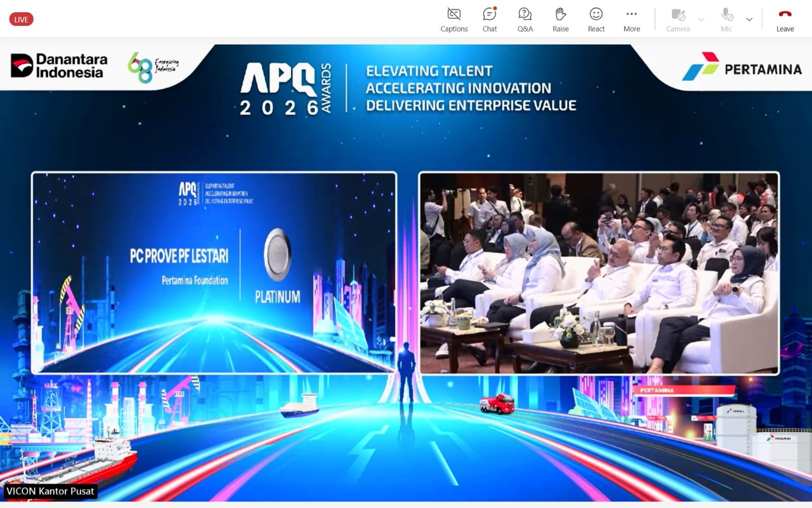The image size is (812, 508).
Task: Expand the Mic options arrow
Action: pos(749,19)
